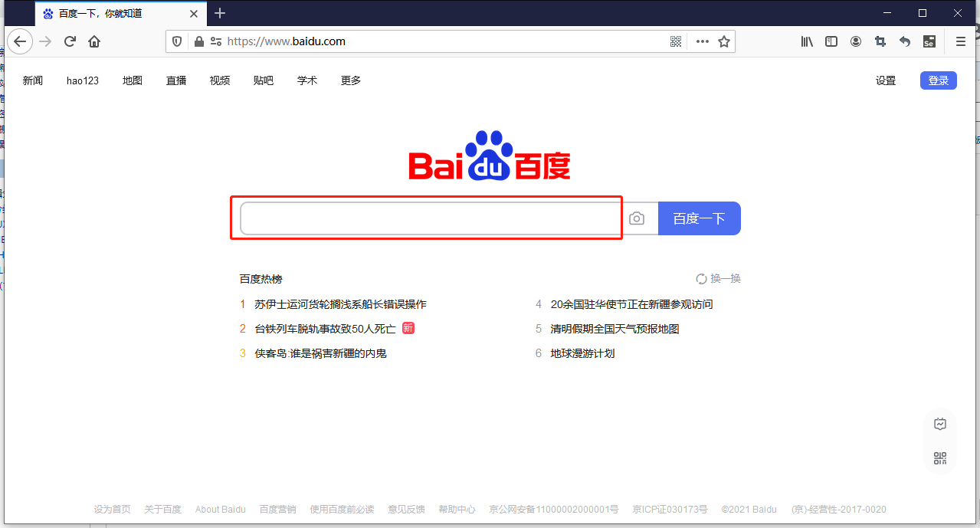Open the tracking protection shield icon
The width and height of the screenshot is (980, 528).
(177, 41)
